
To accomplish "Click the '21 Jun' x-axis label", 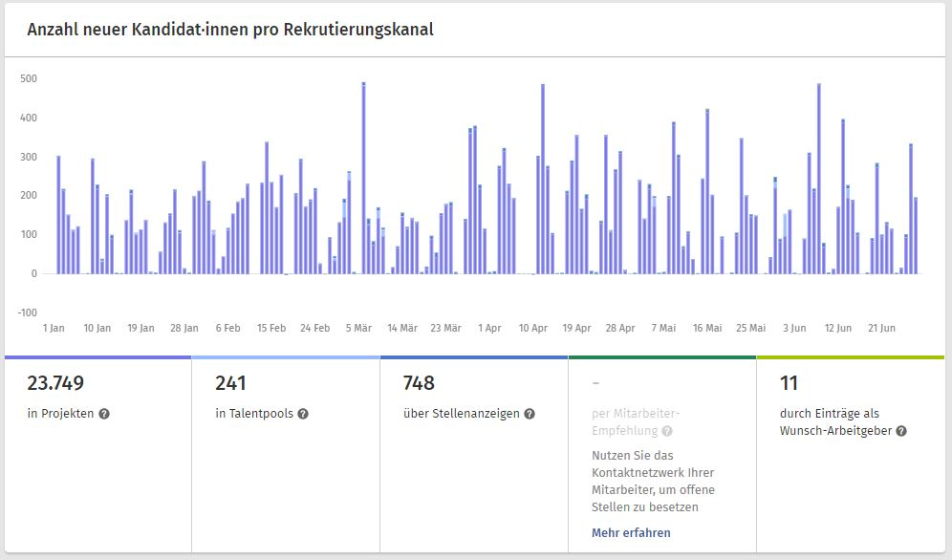I will [x=881, y=328].
